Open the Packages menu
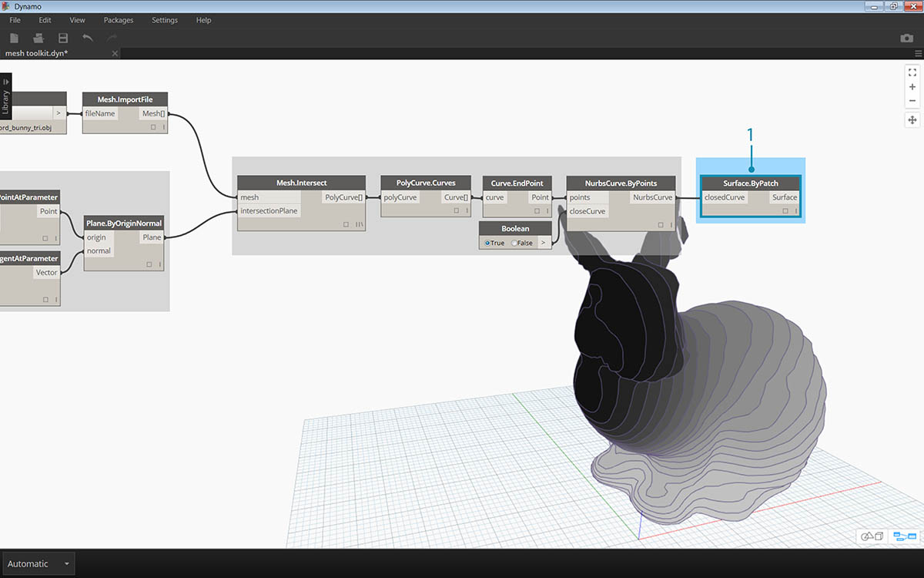Viewport: 924px width, 578px height. 119,20
